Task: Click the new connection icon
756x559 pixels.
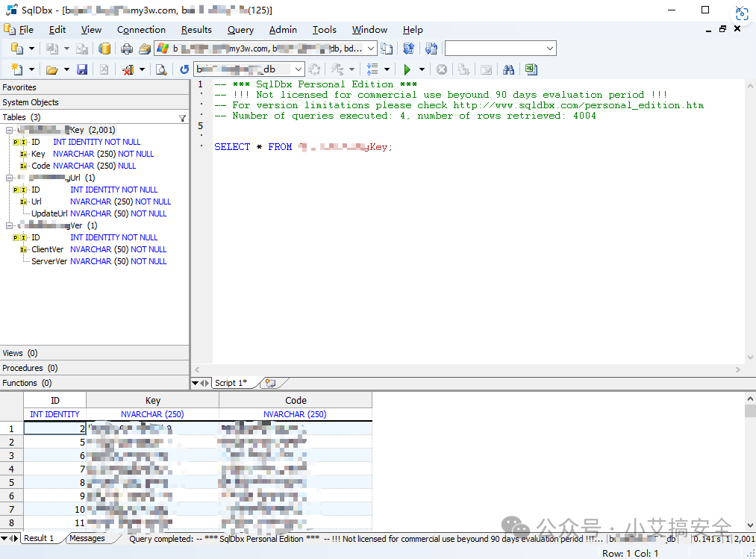Action: coord(17,49)
